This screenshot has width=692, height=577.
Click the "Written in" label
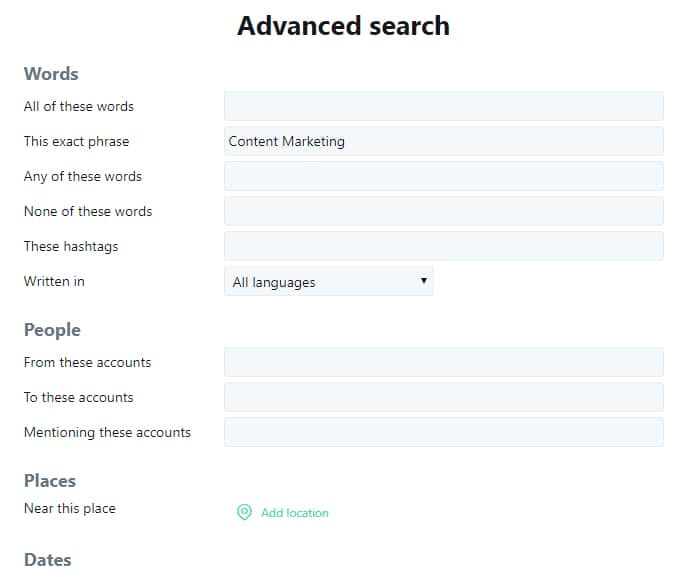(x=54, y=281)
